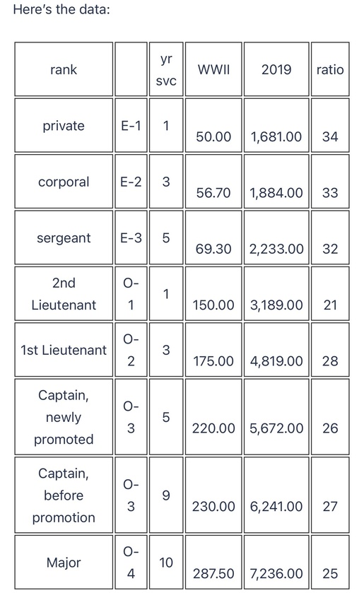
Task: Select the 'rank' column header cell
Action: 64,69
